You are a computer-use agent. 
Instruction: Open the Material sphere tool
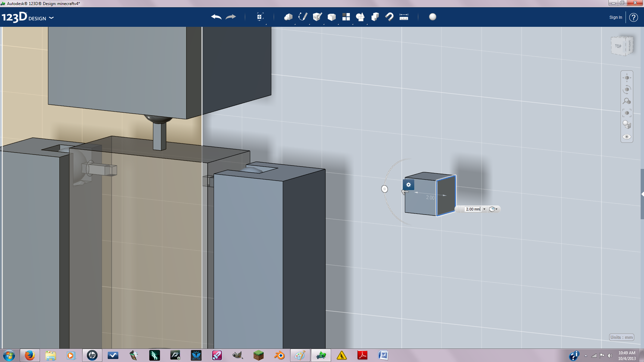(x=433, y=17)
